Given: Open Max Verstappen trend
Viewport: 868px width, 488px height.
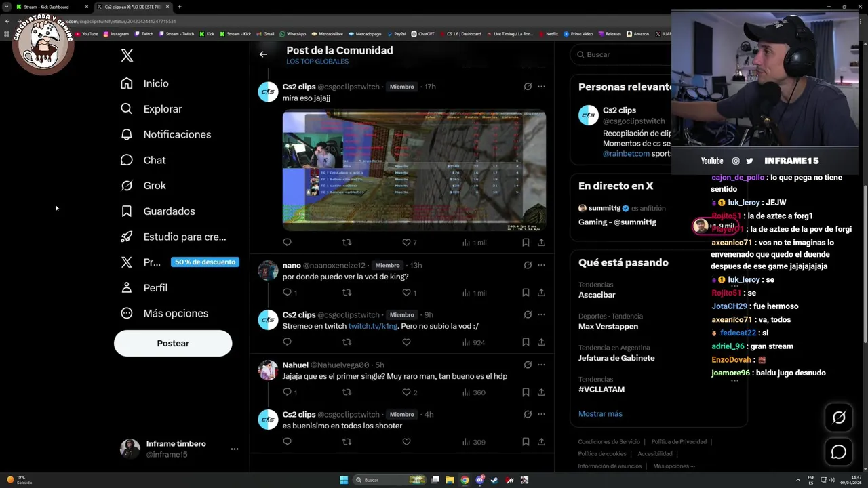Looking at the screenshot, I should pyautogui.click(x=608, y=327).
